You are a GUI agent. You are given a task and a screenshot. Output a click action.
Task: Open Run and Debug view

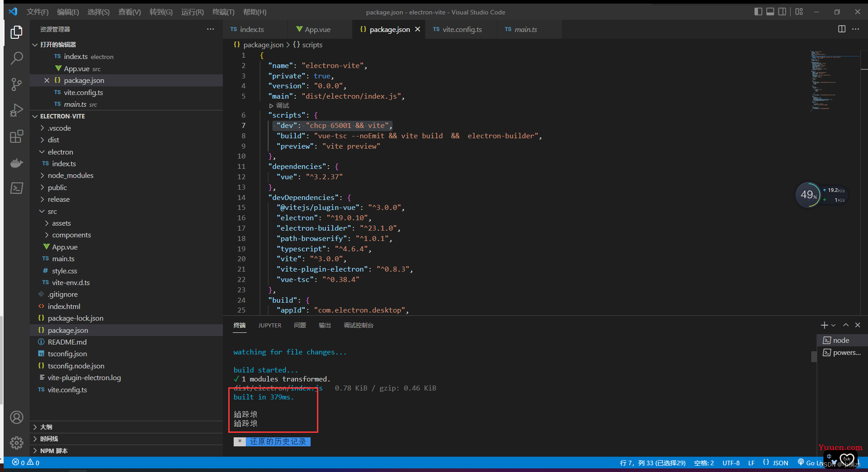coord(17,110)
